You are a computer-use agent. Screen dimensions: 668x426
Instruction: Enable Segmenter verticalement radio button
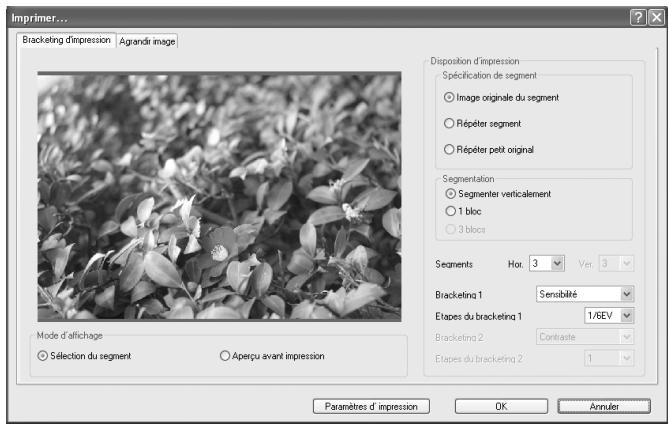(x=498, y=194)
